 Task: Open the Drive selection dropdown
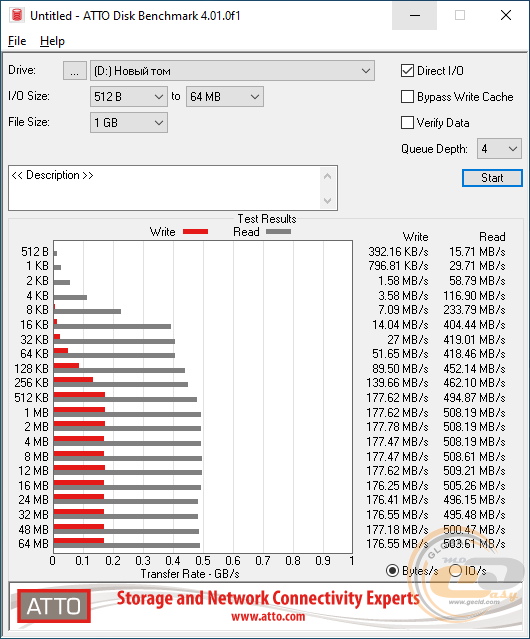tap(232, 71)
